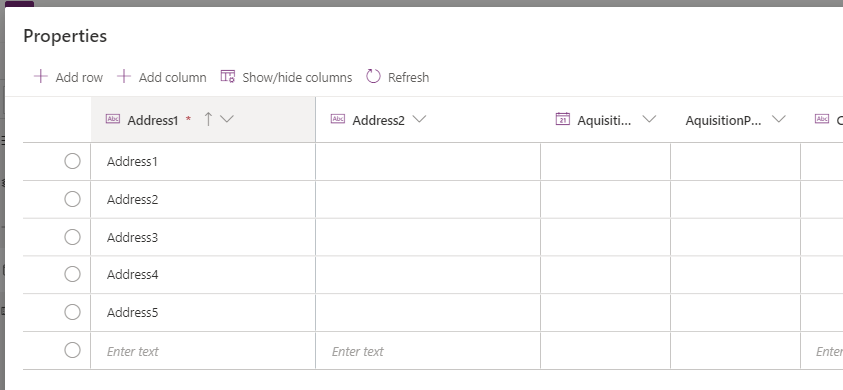Screen dimensions: 843x390
Task: Click the Enter text field under Address1
Action: coord(203,351)
